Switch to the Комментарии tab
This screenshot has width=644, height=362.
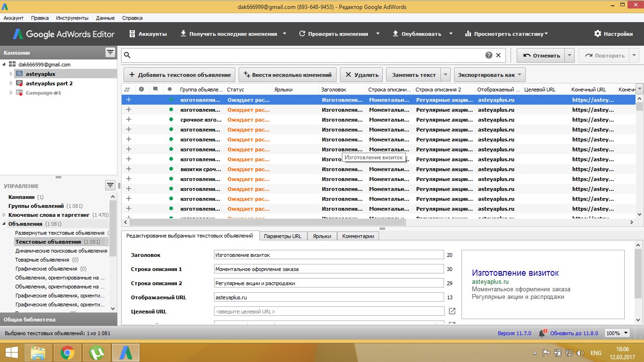358,236
